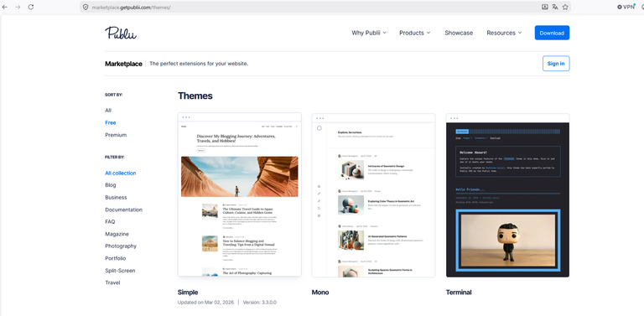The width and height of the screenshot is (644, 316).
Task: Filter themes by Magazine
Action: click(117, 234)
